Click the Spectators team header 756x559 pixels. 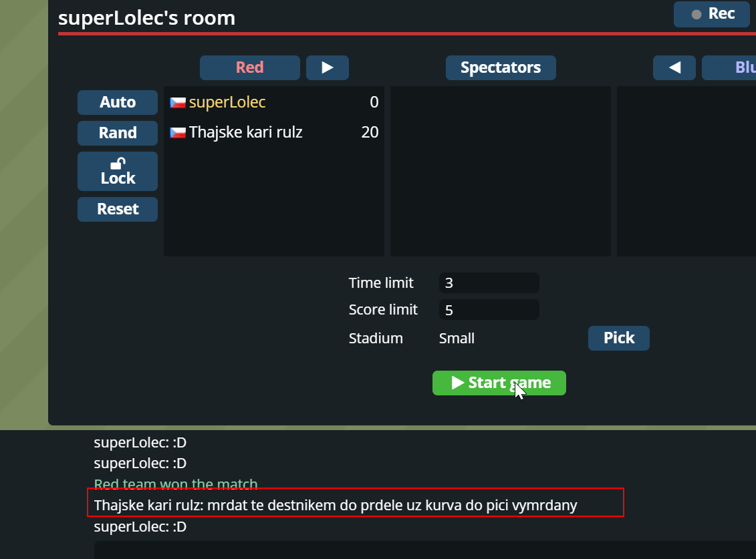tap(501, 67)
